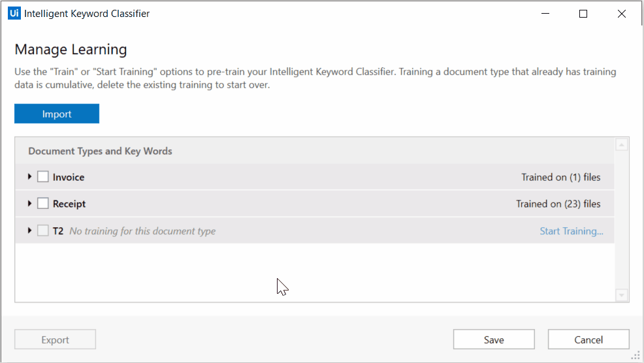Open the Start Training link for T2
Screen dimensions: 644x363
[572, 230]
